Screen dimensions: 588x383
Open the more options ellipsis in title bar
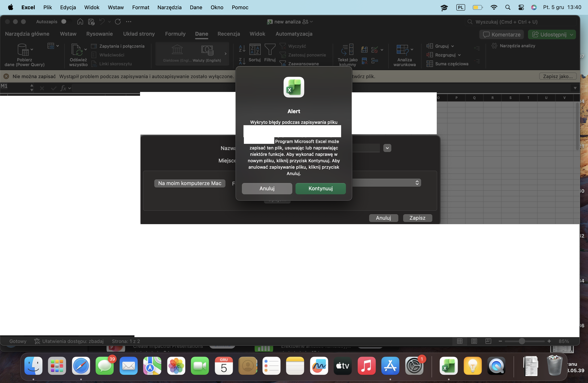click(x=128, y=22)
